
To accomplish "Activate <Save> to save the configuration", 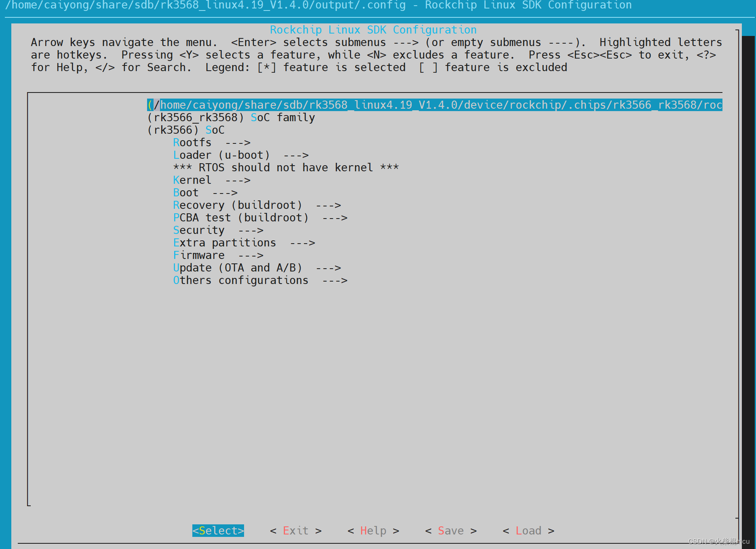I will click(x=451, y=530).
